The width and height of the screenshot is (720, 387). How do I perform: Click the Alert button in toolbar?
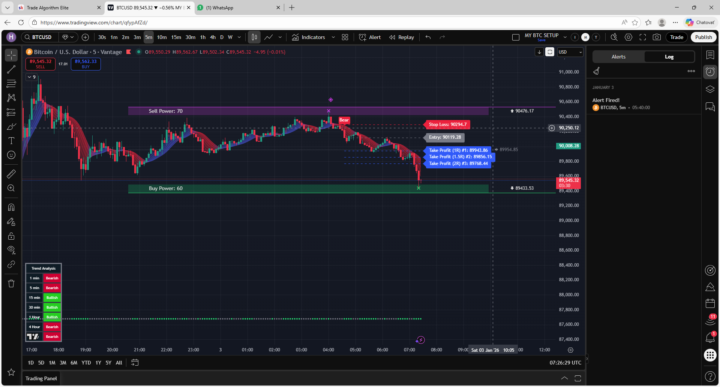(x=370, y=37)
